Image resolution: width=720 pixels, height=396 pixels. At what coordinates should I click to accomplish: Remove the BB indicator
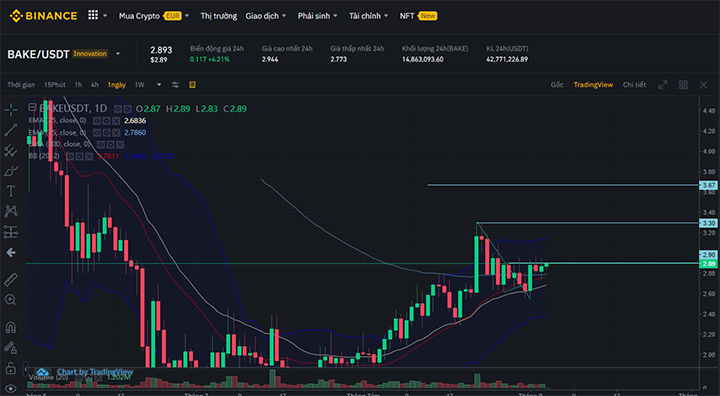[x=90, y=157]
